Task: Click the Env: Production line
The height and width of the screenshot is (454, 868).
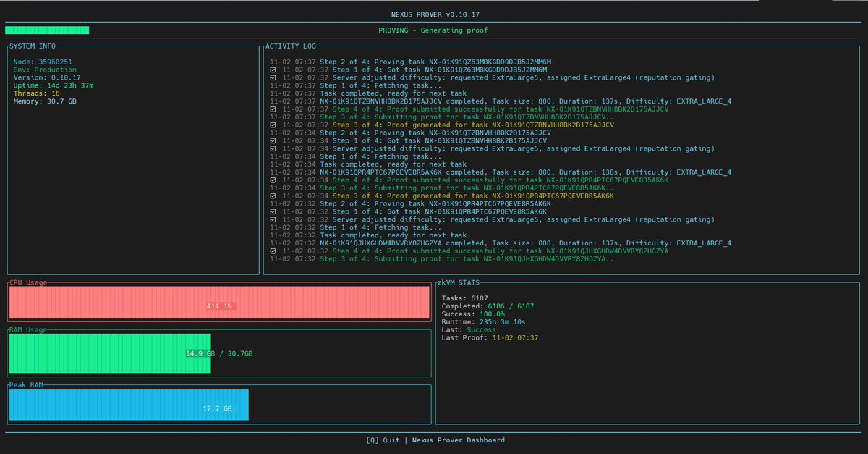Action: (45, 70)
